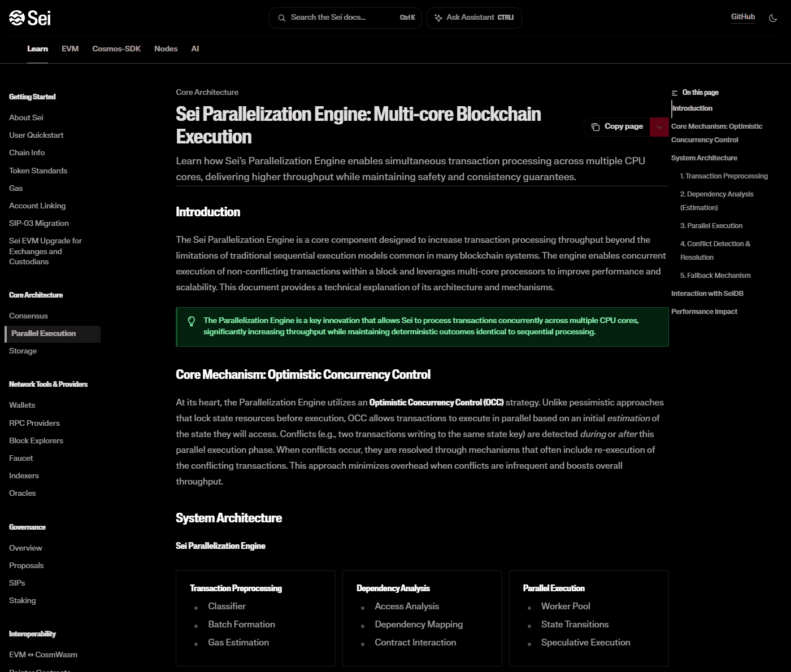The width and height of the screenshot is (791, 672).
Task: Select the Nodes tab
Action: [166, 49]
